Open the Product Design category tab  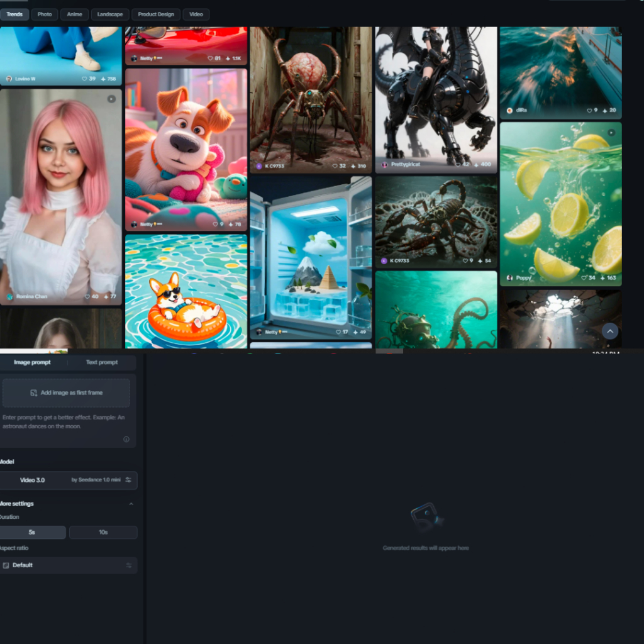tap(156, 14)
